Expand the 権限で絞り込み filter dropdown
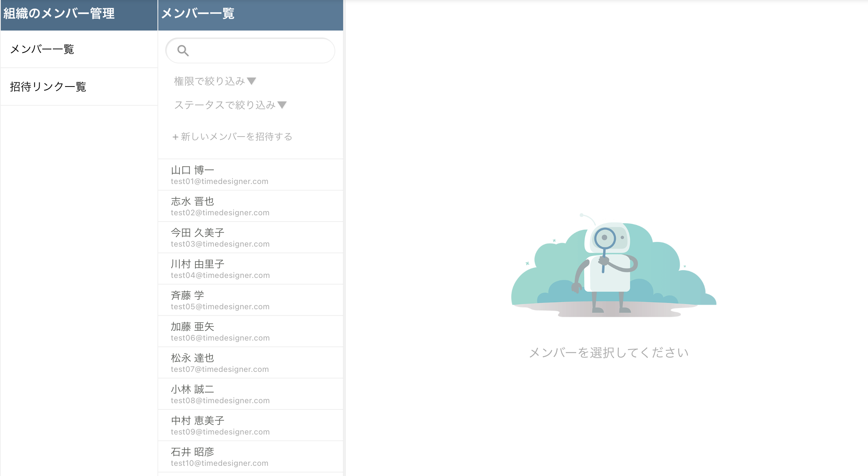This screenshot has height=476, width=868. pos(215,81)
